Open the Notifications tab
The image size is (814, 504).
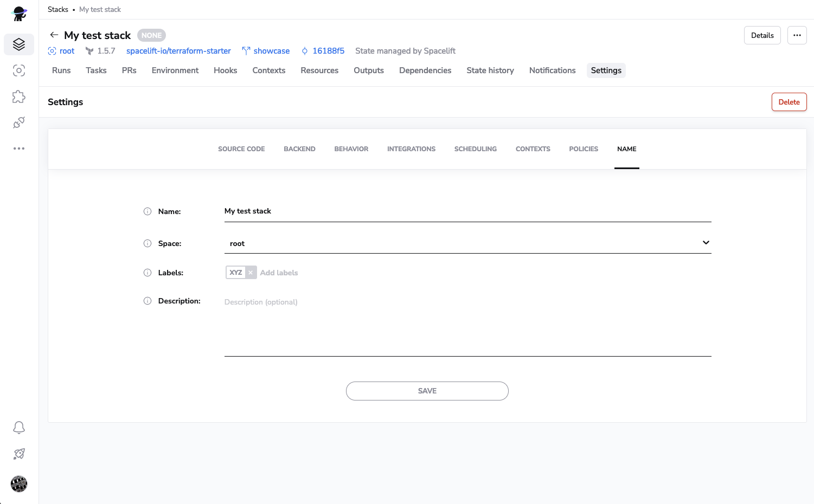[x=553, y=70]
